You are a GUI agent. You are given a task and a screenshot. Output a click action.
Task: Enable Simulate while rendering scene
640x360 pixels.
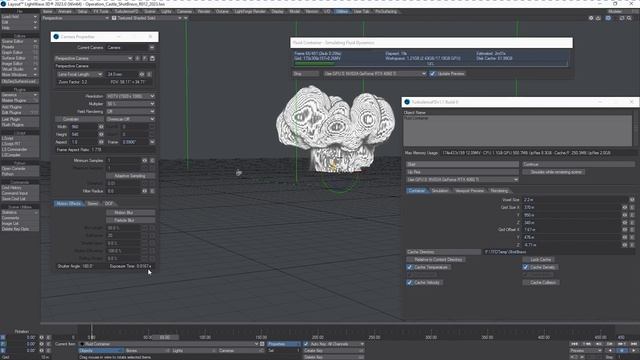[x=553, y=172]
